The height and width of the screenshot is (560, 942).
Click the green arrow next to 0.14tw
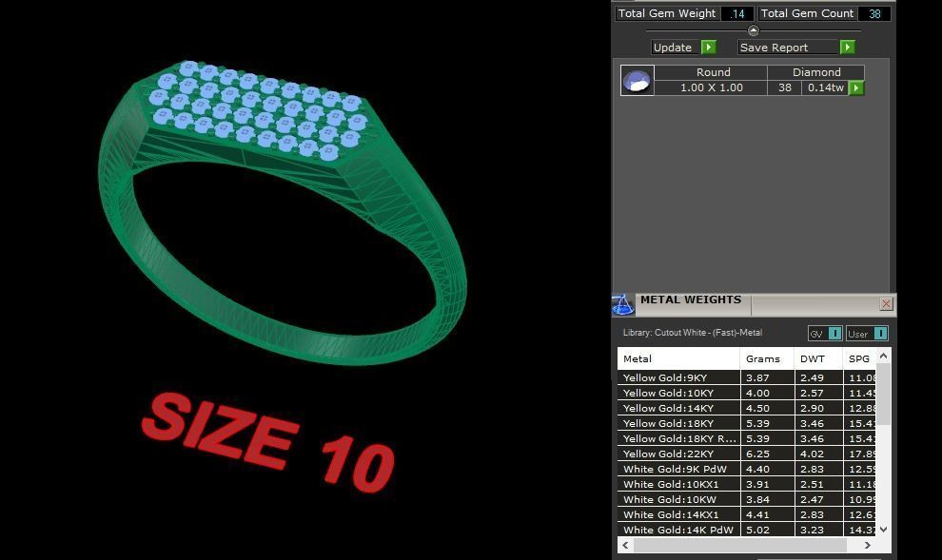click(856, 88)
